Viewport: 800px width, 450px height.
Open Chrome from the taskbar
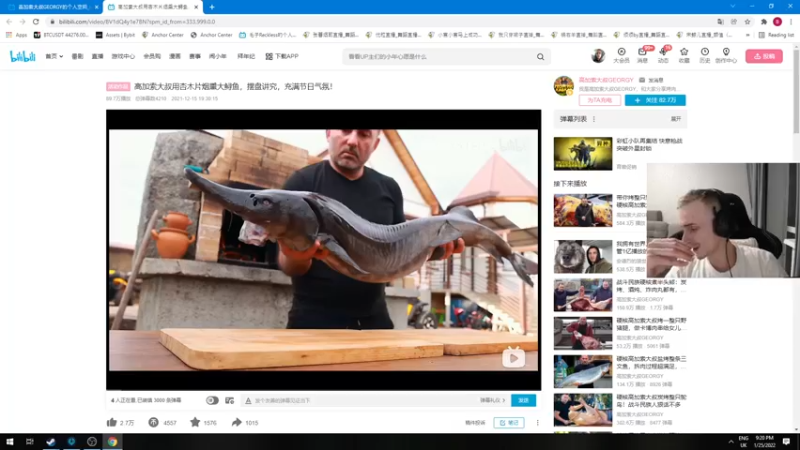pos(112,442)
